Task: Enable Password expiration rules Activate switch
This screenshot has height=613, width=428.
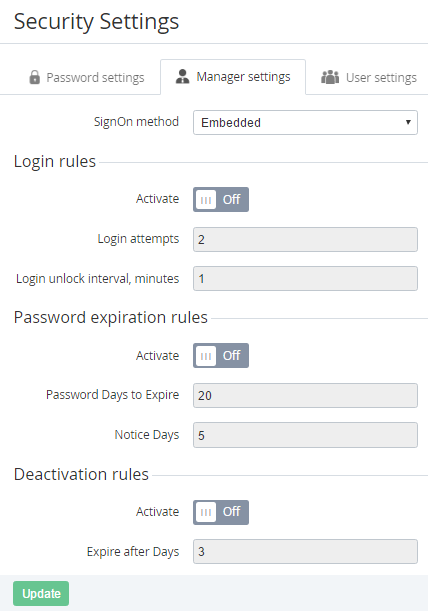Action: pyautogui.click(x=221, y=355)
